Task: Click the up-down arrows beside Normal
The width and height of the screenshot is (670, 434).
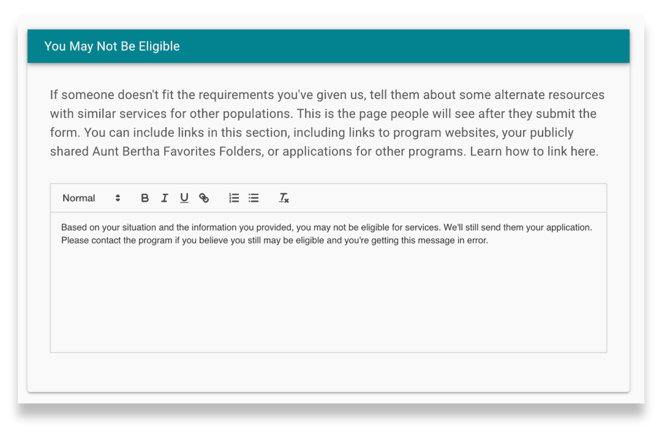Action: (118, 198)
